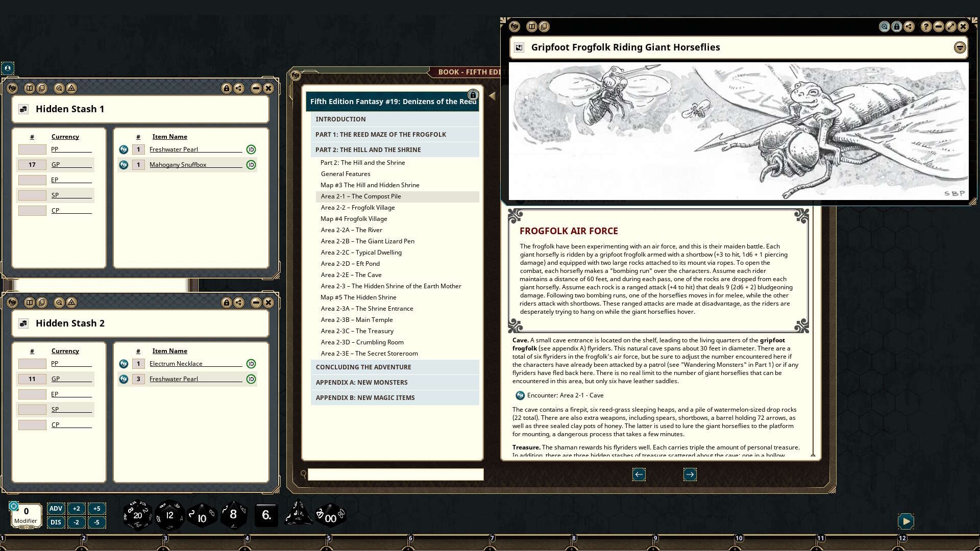Click the magnifier search icon on Hidden Stash 1
980x551 pixels.
point(59,88)
